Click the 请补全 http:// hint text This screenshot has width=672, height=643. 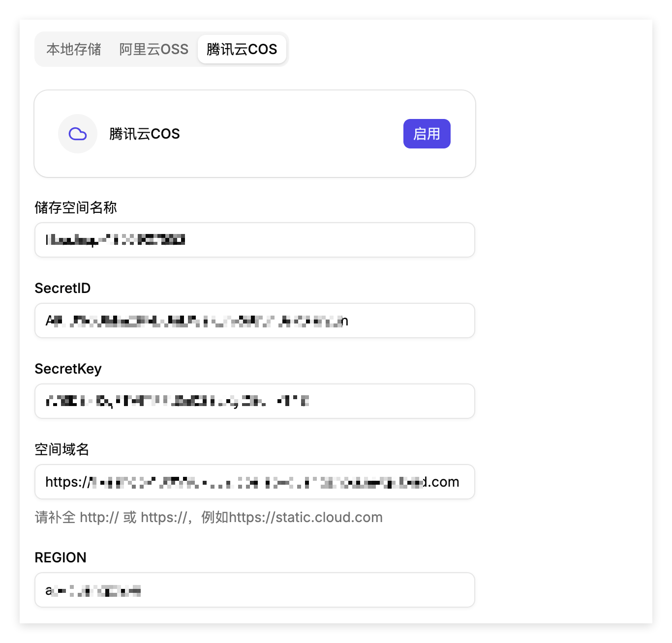click(x=209, y=517)
